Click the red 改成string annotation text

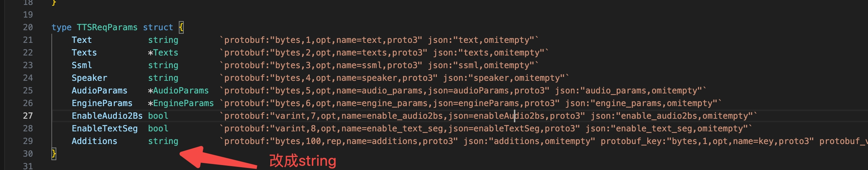303,161
